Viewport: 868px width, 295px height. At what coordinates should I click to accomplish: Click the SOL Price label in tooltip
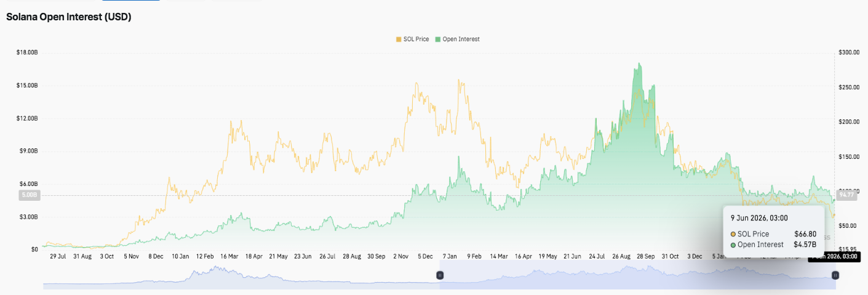753,234
